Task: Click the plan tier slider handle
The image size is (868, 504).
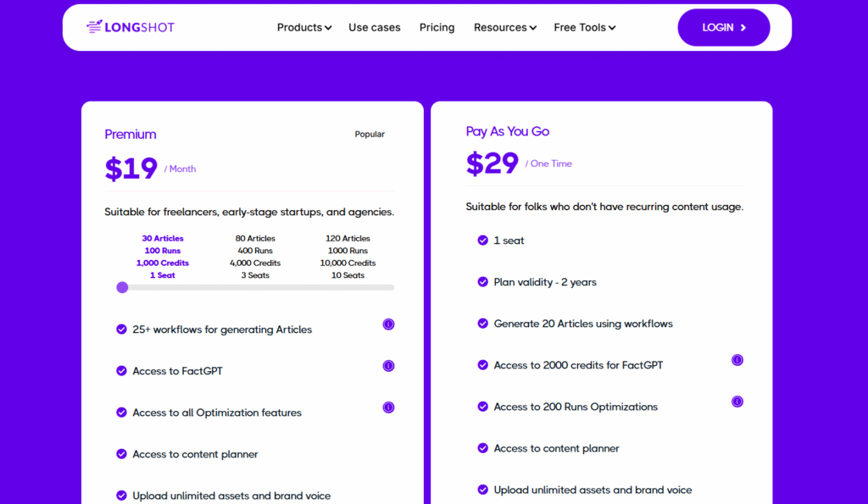Action: 122,287
